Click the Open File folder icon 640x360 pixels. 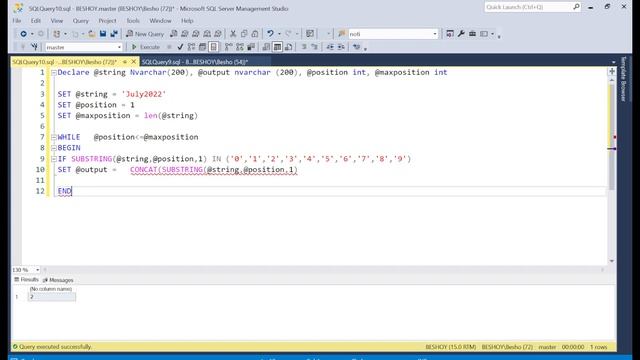(92, 34)
